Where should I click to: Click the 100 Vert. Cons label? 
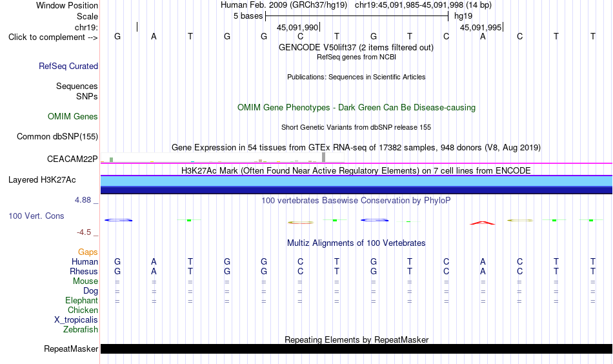pyautogui.click(x=36, y=216)
